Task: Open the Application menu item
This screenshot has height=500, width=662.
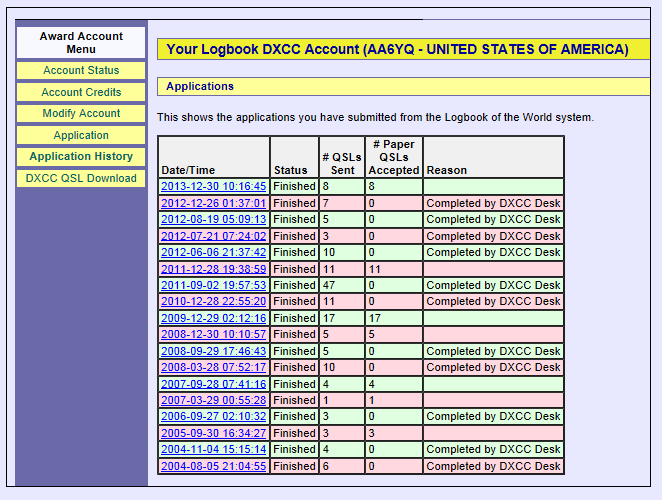Action: click(81, 135)
